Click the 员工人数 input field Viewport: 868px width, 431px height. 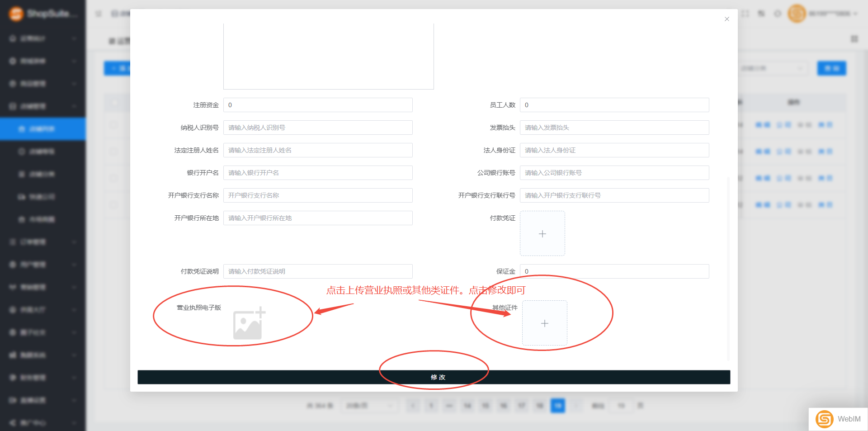pos(614,105)
